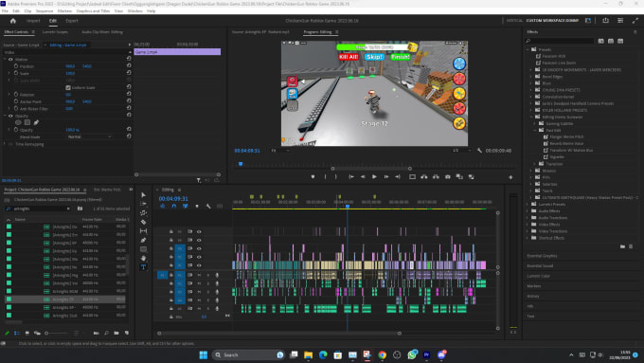Screen dimensions: 644x363
Task: Select the Rectangle tool
Action: (x=143, y=249)
